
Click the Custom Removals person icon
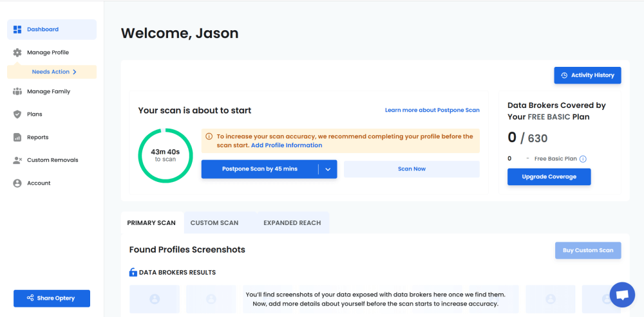coord(17,160)
